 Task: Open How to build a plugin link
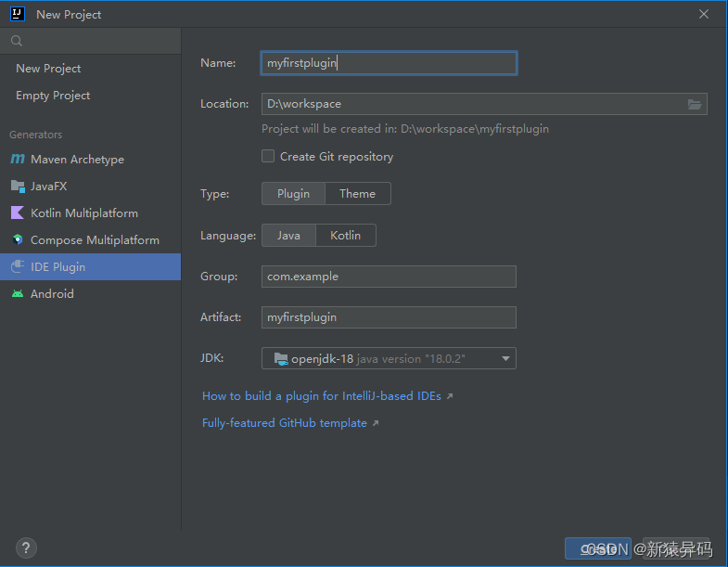click(322, 396)
